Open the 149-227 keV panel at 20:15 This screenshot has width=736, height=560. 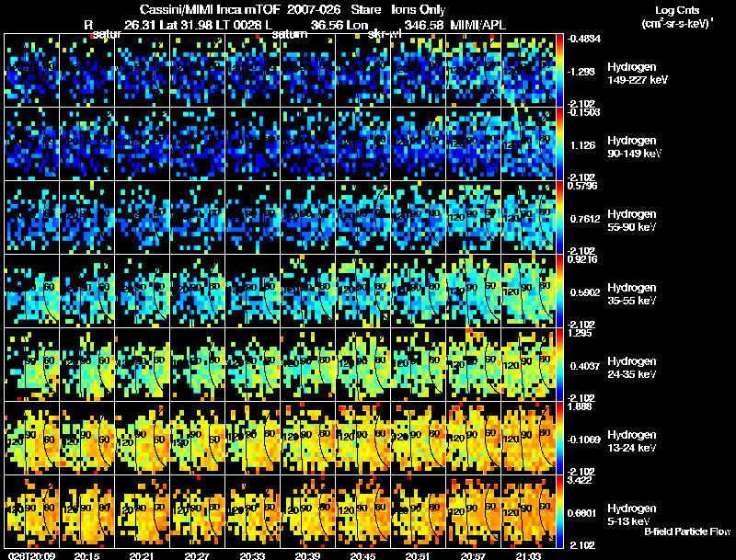point(87,71)
